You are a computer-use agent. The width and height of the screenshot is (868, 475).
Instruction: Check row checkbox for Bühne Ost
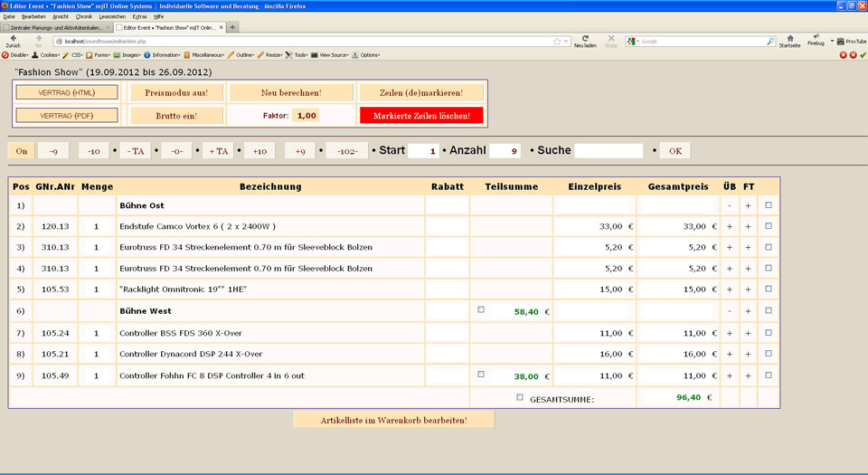[x=769, y=204]
